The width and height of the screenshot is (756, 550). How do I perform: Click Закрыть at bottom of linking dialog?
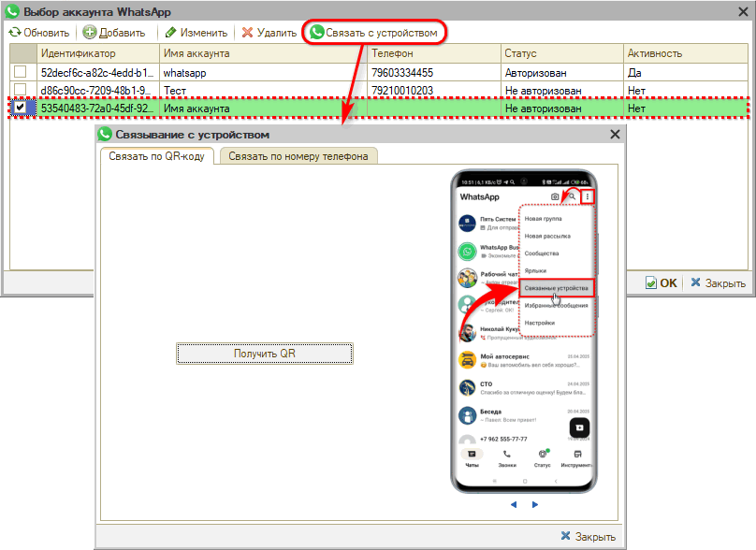[x=588, y=536]
